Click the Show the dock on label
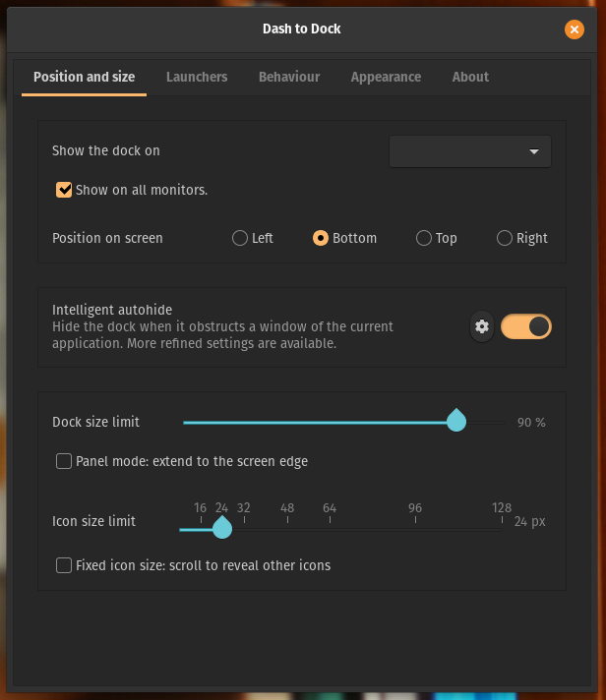Viewport: 606px width, 700px height. tap(106, 150)
